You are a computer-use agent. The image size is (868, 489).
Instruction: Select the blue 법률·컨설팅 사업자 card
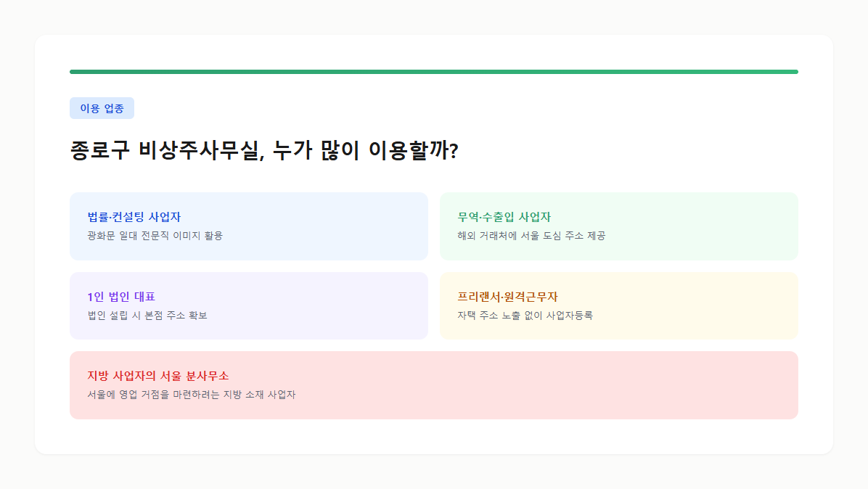[248, 226]
